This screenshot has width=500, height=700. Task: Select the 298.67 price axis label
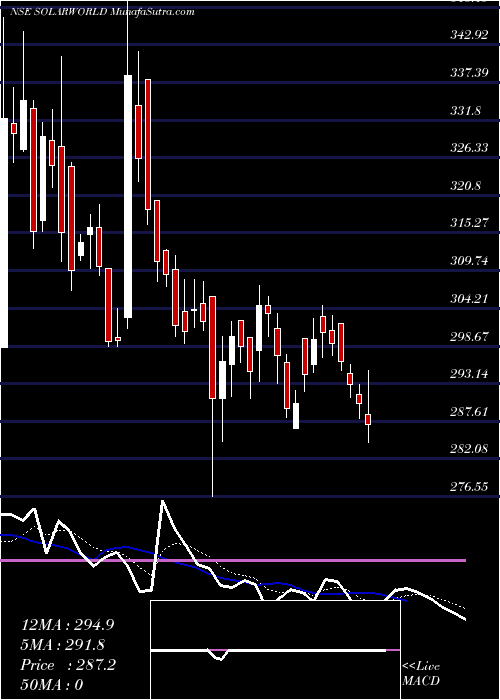470,337
